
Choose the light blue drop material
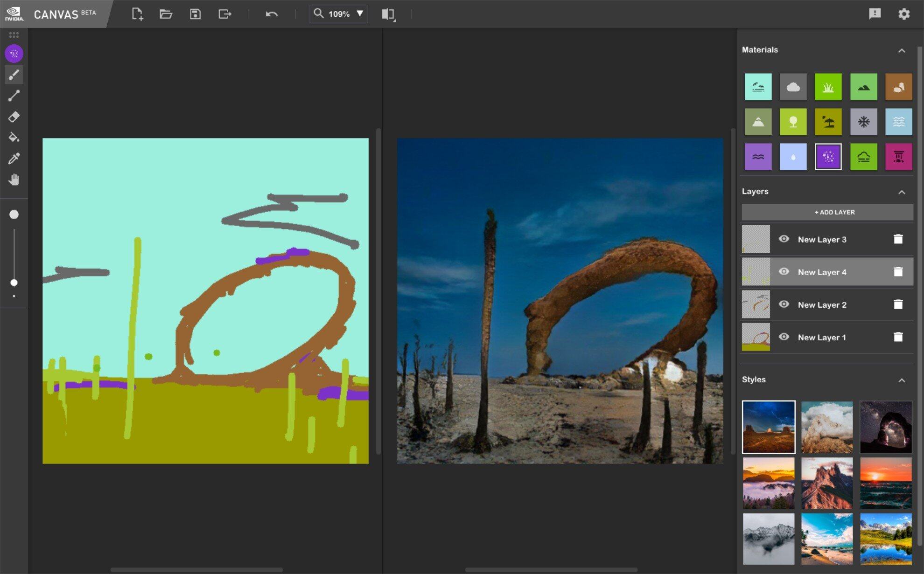(x=793, y=157)
